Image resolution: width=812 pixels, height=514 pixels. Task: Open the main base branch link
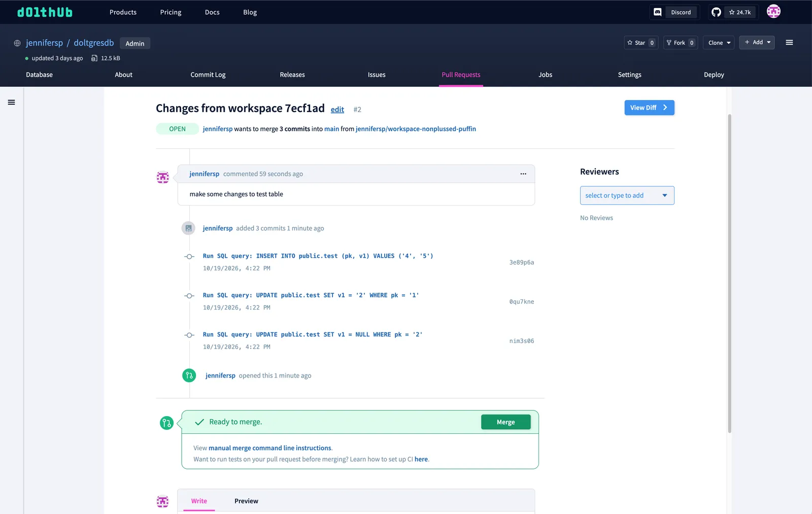point(331,129)
